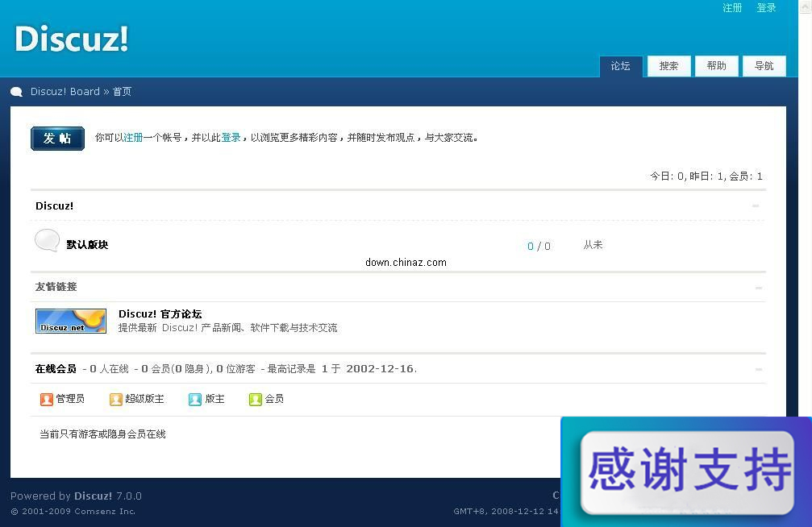Viewport: 812px width, 527px height.
Task: Click the 版主 moderator icon
Action: tap(194, 399)
